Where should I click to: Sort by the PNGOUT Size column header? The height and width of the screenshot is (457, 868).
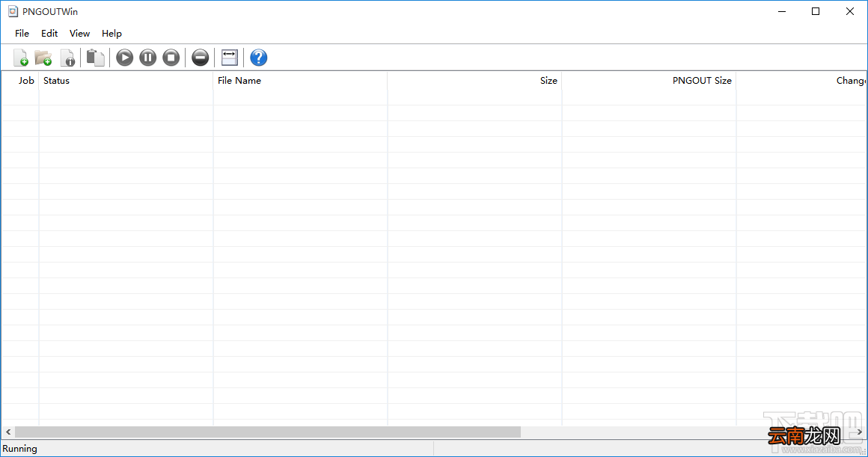tap(650, 81)
